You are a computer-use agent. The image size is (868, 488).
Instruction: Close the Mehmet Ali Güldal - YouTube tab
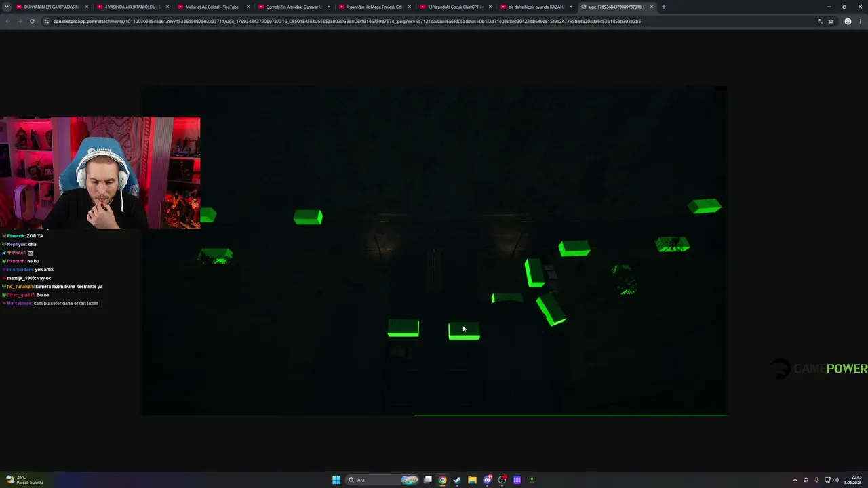[248, 7]
